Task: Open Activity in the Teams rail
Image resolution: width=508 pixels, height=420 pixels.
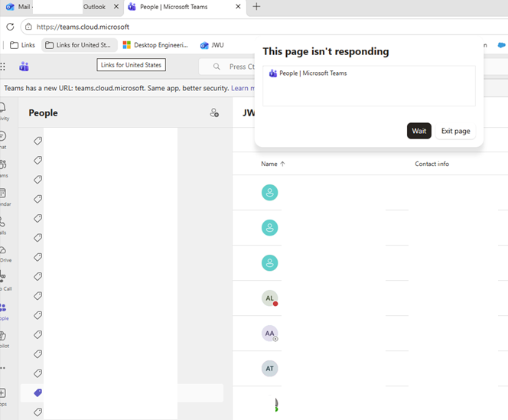Action: pyautogui.click(x=5, y=112)
